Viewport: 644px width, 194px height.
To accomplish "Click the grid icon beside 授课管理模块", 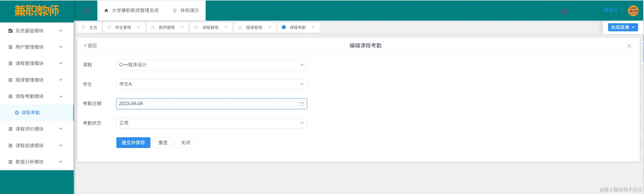I will [x=10, y=80].
